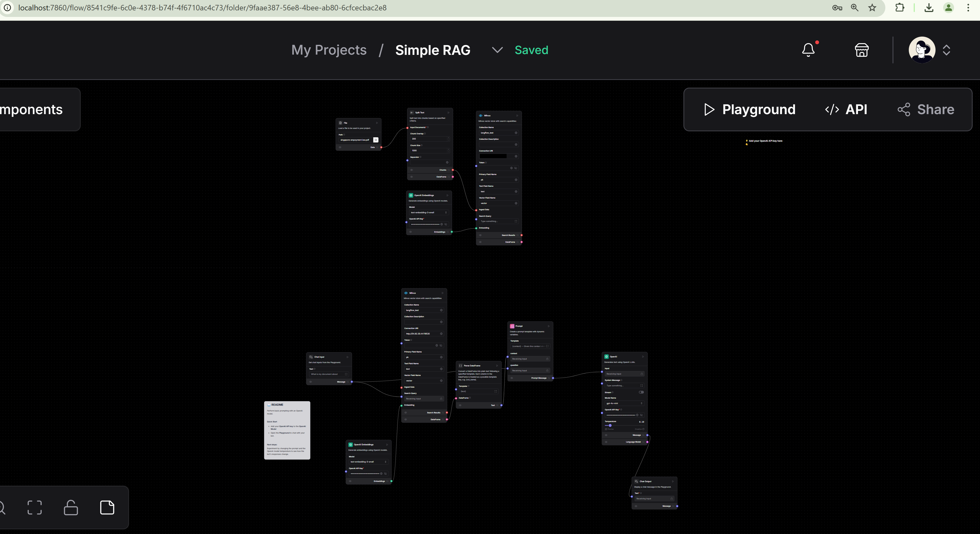
Task: Click the fit view canvas icon
Action: coord(35,507)
